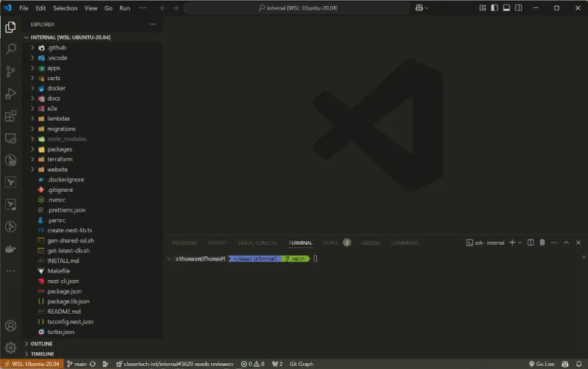Open the File menu
This screenshot has height=369, width=588.
[24, 8]
